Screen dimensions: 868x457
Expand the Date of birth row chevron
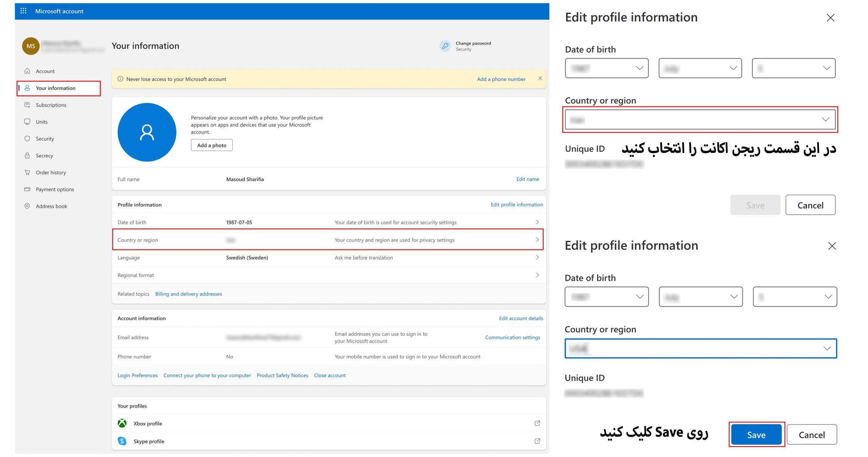(x=537, y=222)
